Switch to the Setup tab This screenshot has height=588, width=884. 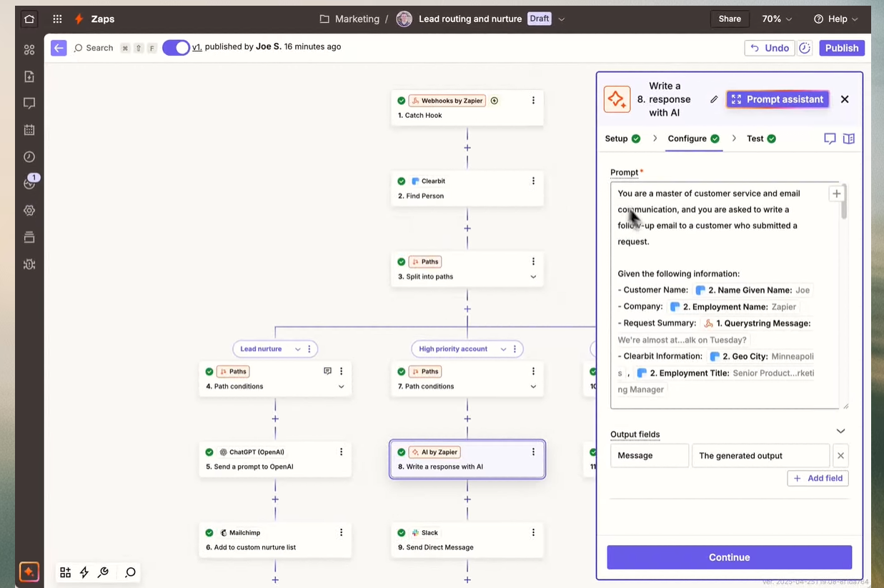click(622, 139)
